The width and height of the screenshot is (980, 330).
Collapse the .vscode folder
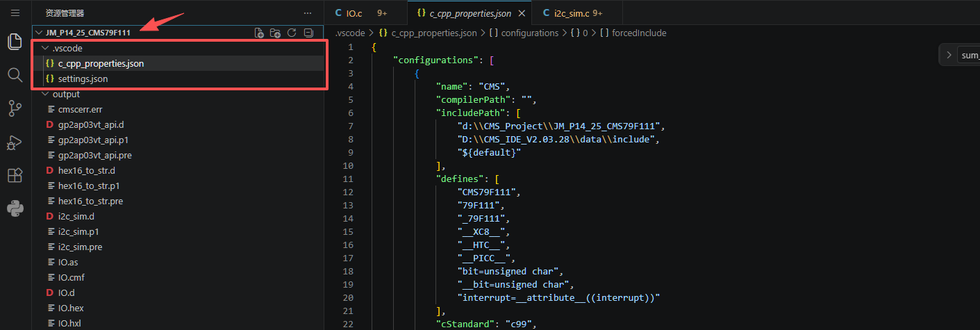(46, 48)
